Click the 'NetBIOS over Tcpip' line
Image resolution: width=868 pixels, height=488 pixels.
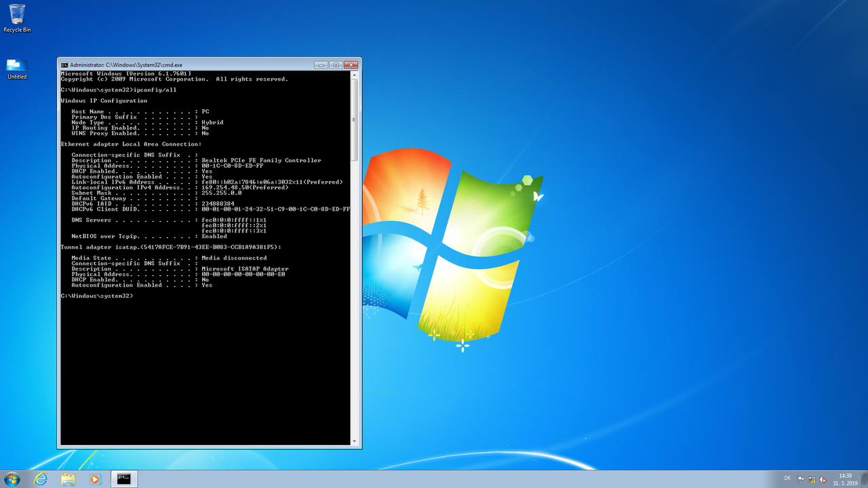coord(149,237)
